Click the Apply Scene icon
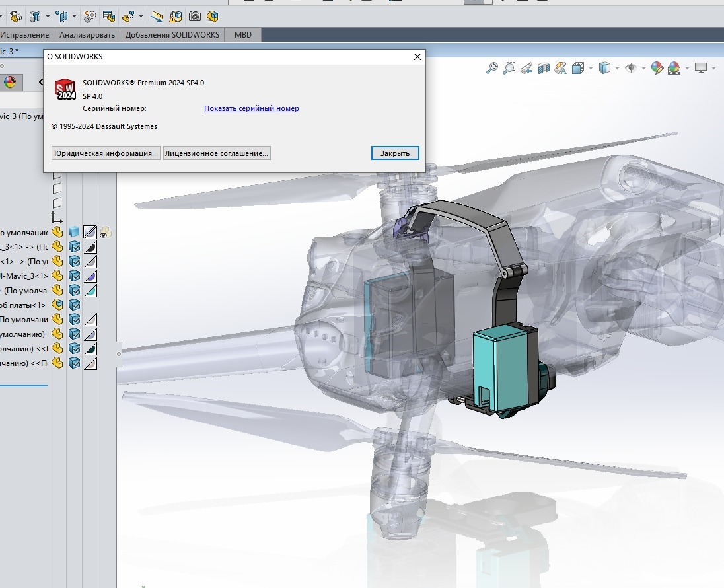The image size is (724, 588). tap(674, 68)
